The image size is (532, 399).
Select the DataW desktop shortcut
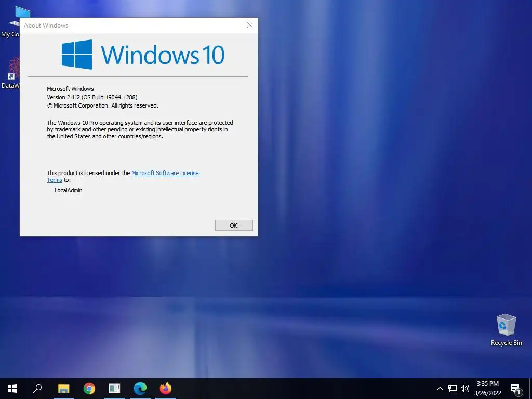(x=10, y=73)
